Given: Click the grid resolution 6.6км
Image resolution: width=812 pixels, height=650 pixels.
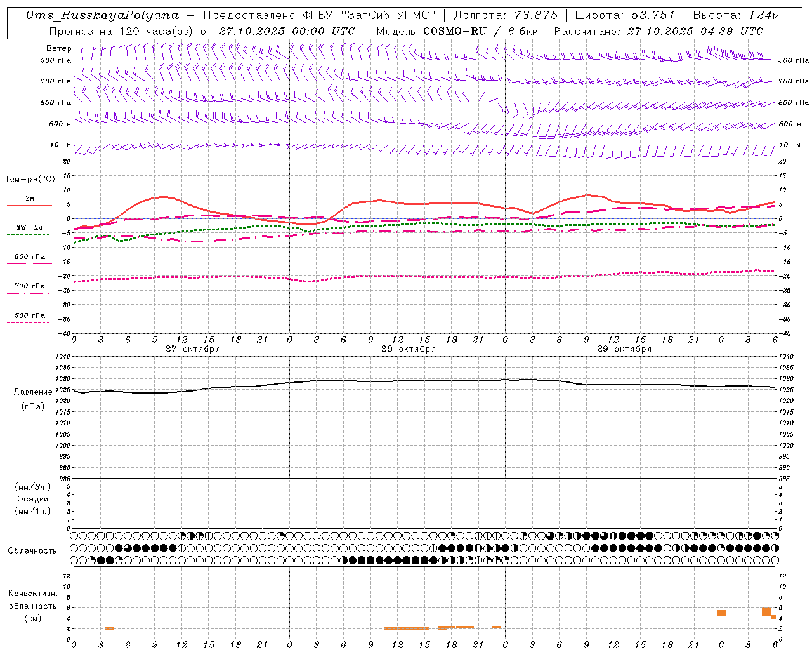Looking at the screenshot, I should point(523,31).
